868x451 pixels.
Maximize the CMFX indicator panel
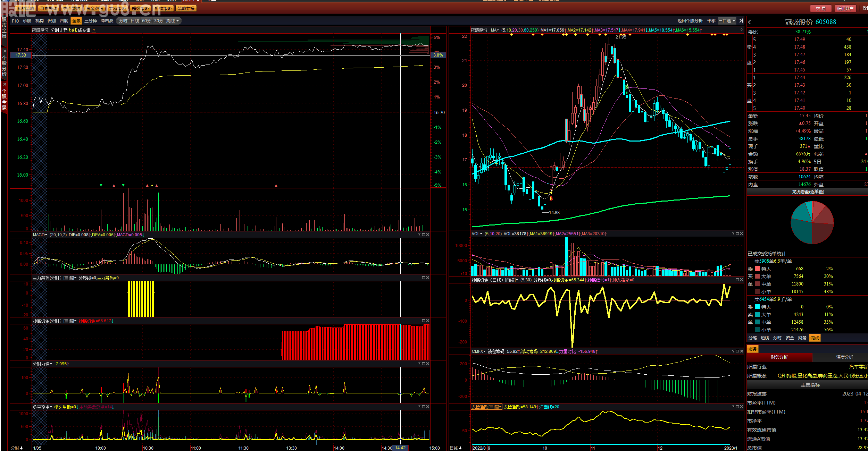tap(737, 351)
